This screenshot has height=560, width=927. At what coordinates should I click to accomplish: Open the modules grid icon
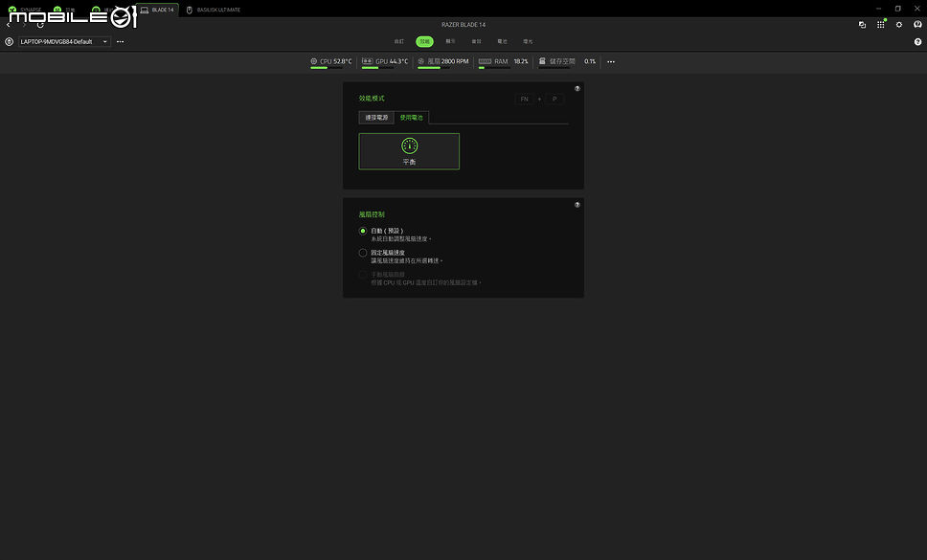coord(880,25)
